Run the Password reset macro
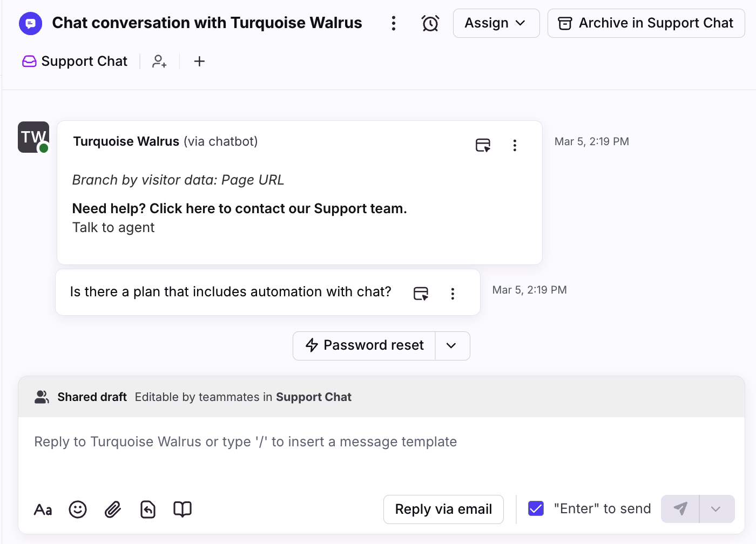The height and width of the screenshot is (544, 756). 365,345
